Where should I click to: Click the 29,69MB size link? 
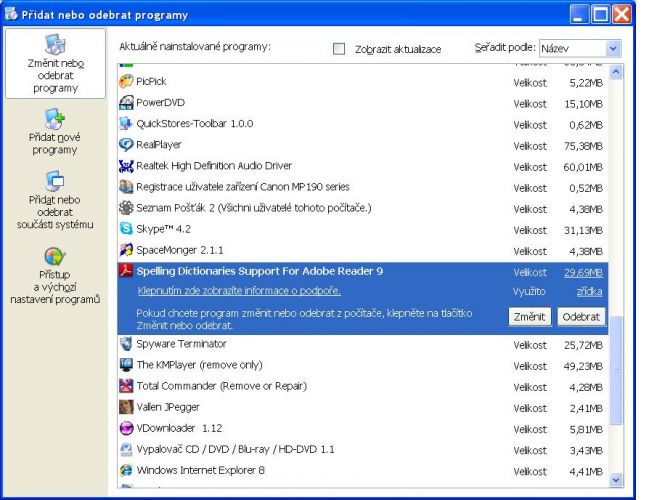coord(583,272)
